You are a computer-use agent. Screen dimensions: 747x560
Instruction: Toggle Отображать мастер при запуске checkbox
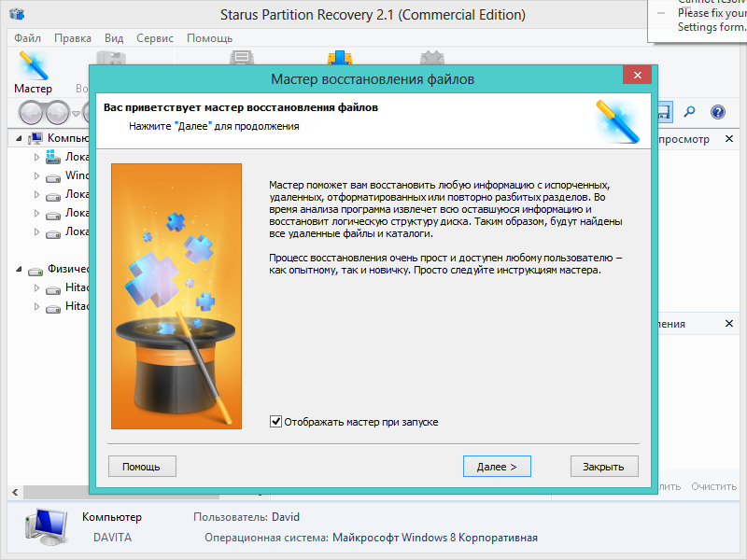click(275, 422)
